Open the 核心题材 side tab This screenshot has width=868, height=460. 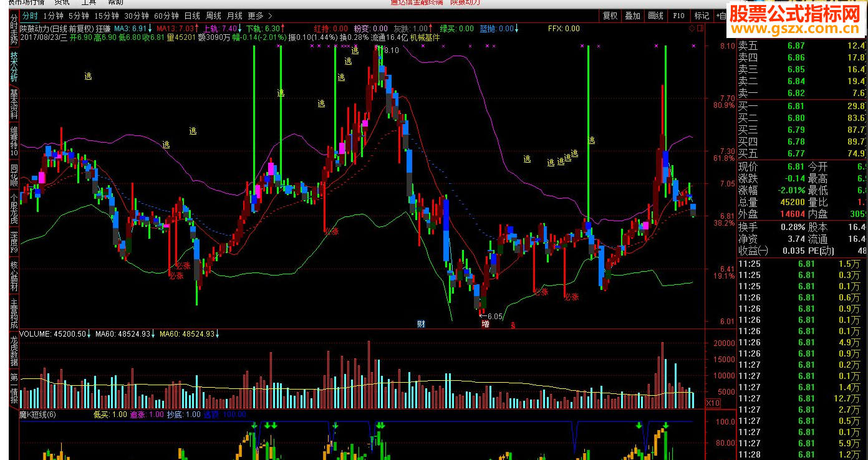(x=14, y=277)
